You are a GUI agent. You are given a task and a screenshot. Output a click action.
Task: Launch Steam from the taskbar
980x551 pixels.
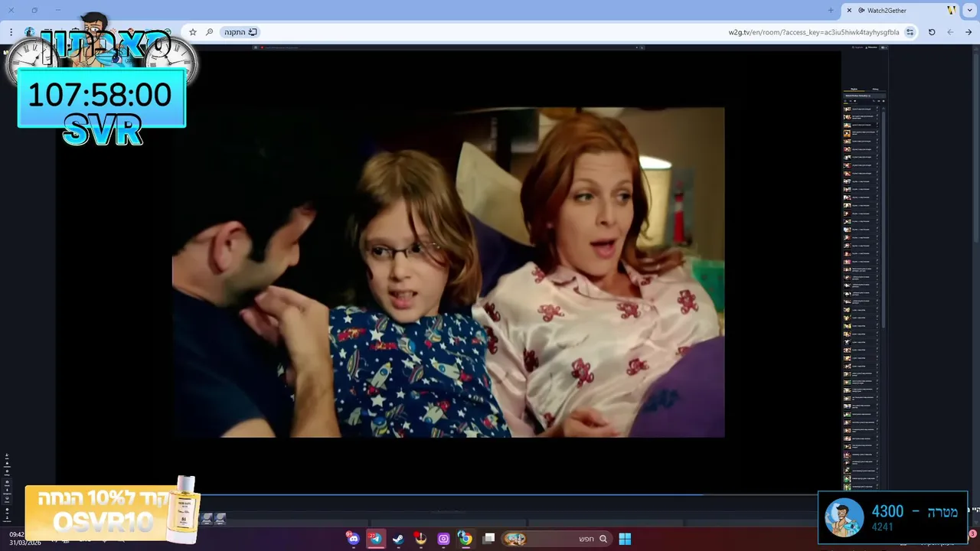pos(398,539)
